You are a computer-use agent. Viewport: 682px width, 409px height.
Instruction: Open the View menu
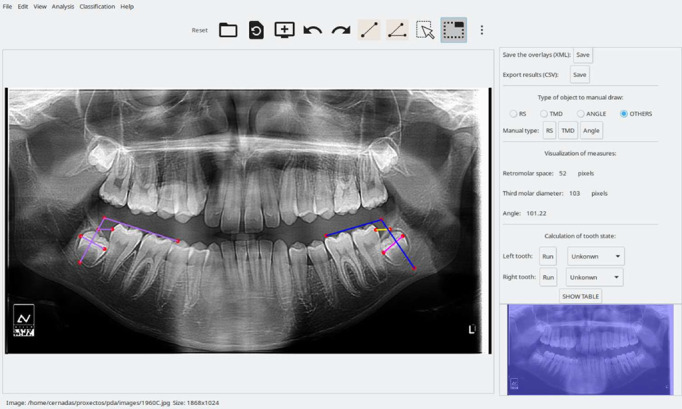[40, 7]
